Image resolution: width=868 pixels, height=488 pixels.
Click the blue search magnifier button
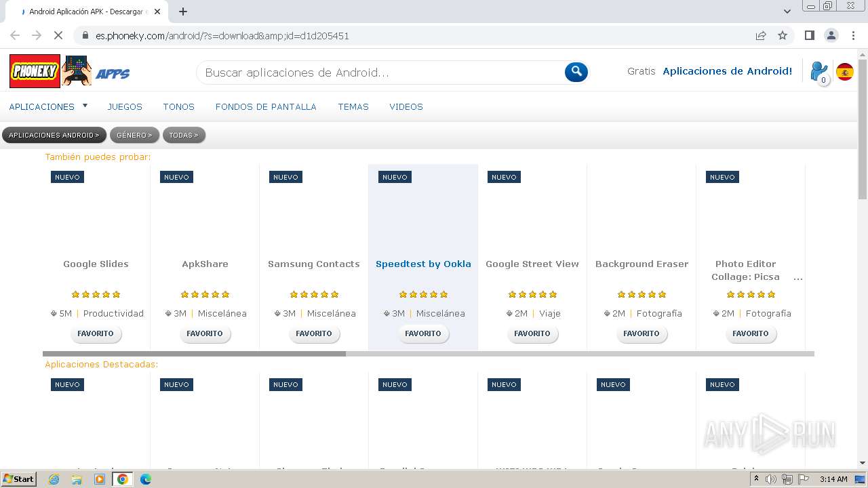(x=576, y=72)
